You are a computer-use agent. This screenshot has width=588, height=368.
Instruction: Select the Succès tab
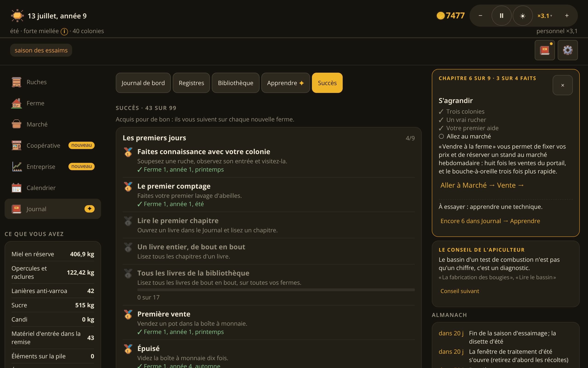pyautogui.click(x=327, y=83)
